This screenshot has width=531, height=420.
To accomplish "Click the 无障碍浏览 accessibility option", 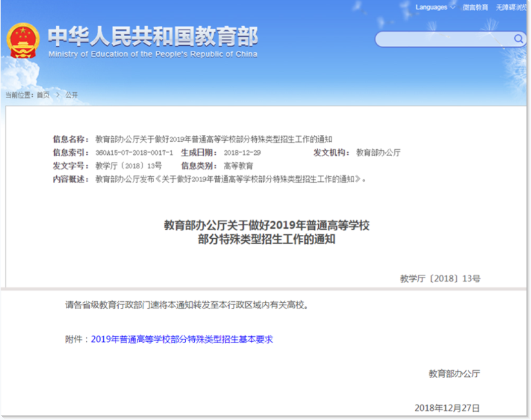I will [512, 6].
